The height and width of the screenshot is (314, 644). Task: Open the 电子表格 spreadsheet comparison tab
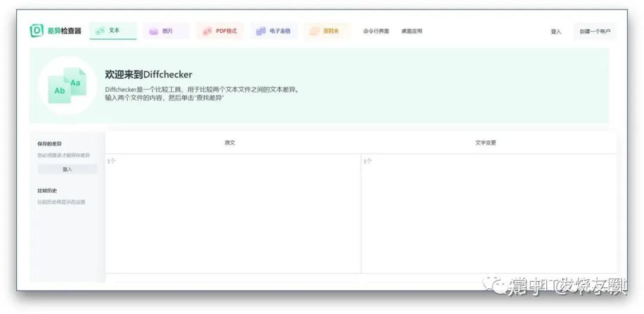pos(274,31)
